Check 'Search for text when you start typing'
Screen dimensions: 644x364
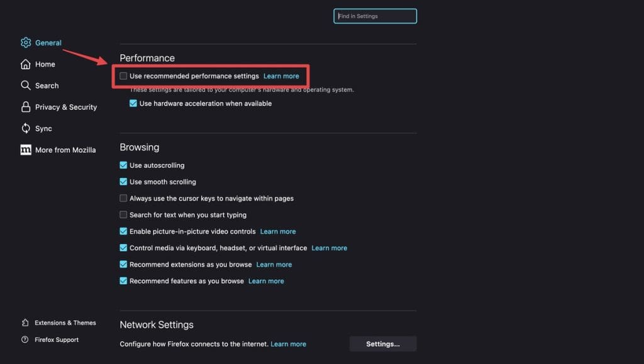tap(123, 214)
